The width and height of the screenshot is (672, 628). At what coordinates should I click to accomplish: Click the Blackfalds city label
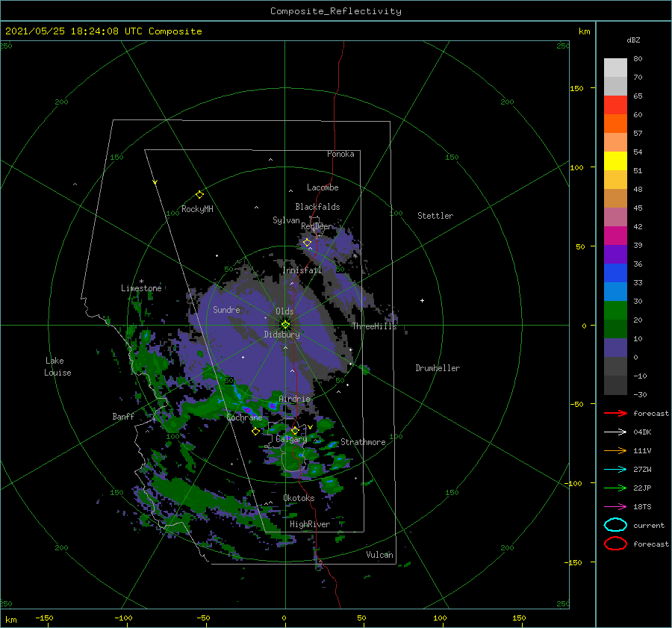(317, 207)
